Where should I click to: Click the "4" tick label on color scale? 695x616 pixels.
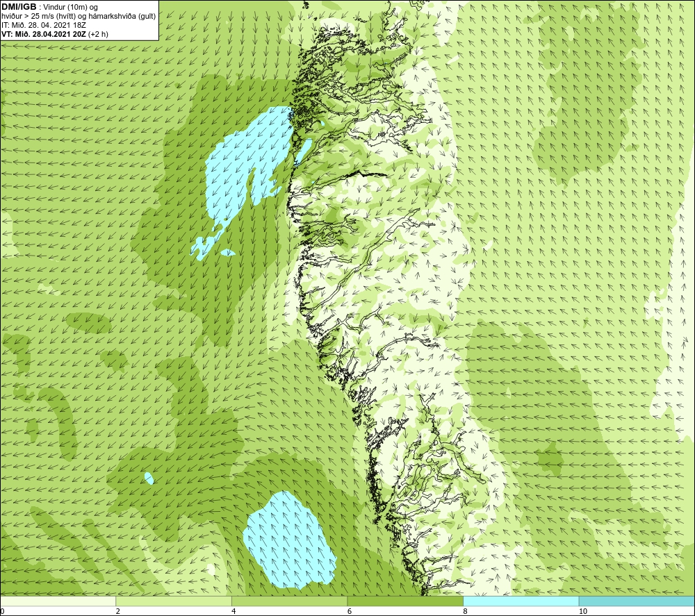click(x=234, y=611)
